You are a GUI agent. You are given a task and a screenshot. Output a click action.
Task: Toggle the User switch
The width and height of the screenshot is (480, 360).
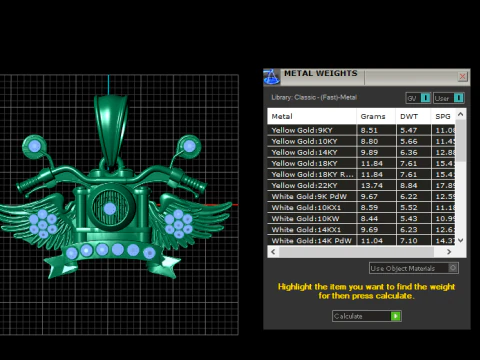coord(449,98)
